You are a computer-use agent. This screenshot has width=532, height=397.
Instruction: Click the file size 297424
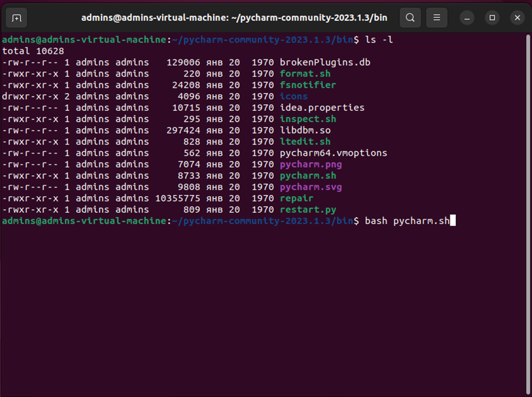click(183, 130)
